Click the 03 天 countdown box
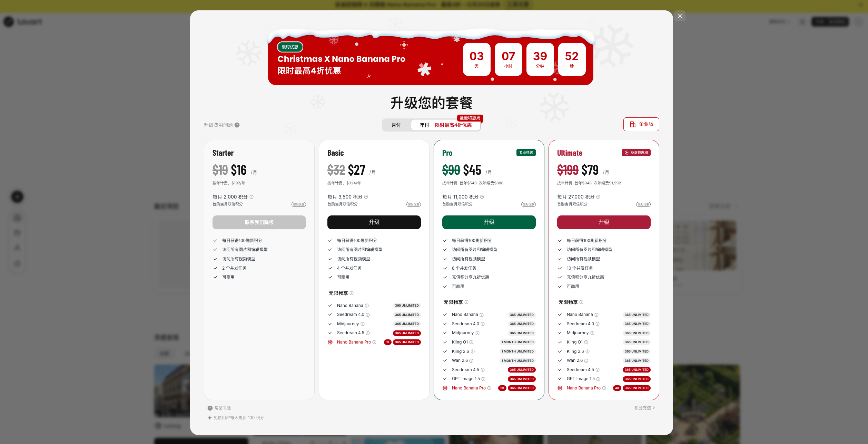 (x=476, y=59)
